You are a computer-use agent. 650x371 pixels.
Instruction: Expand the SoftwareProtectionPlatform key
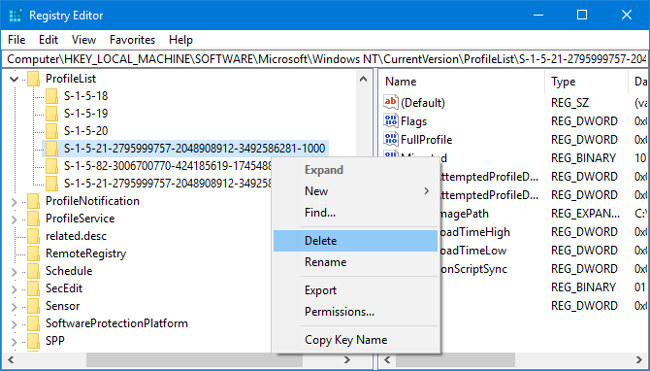coord(14,324)
